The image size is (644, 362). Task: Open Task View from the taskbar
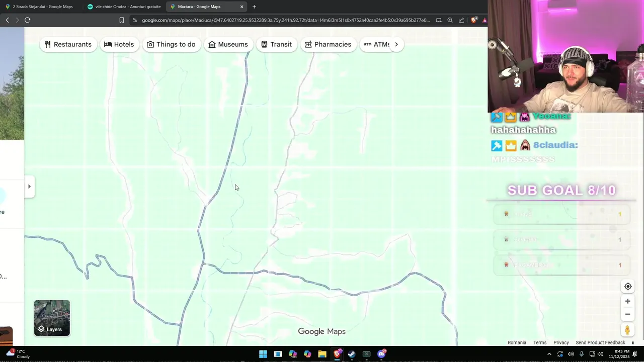278,354
